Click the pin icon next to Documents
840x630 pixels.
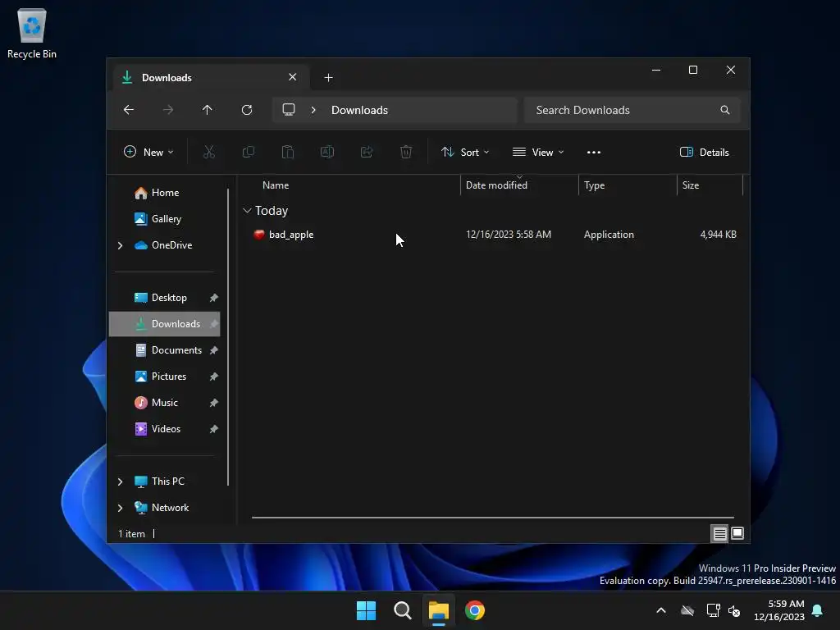214,350
